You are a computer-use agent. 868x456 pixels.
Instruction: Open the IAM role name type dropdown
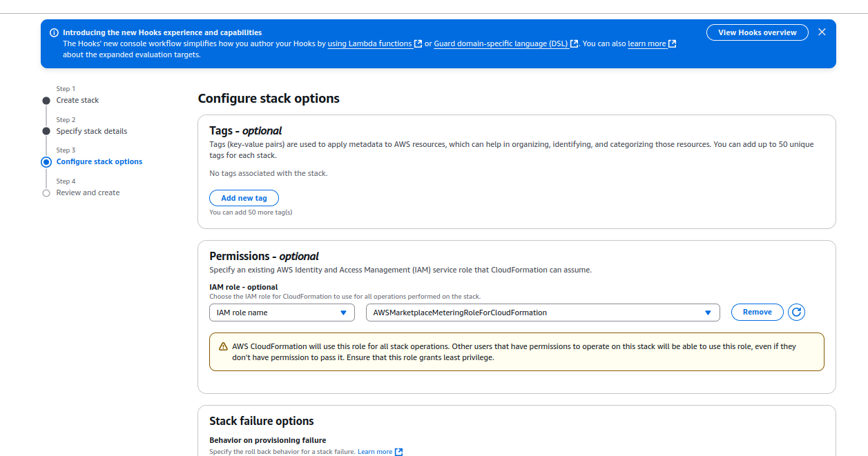[282, 313]
